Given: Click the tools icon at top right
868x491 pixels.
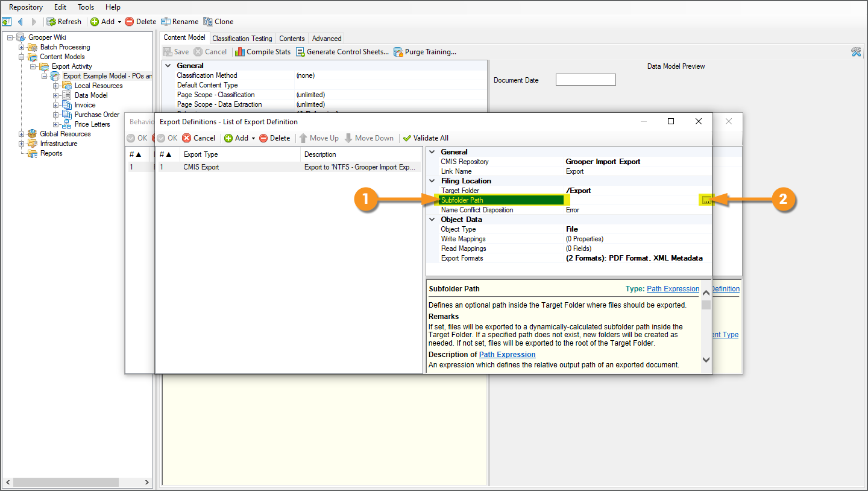Looking at the screenshot, I should point(856,52).
